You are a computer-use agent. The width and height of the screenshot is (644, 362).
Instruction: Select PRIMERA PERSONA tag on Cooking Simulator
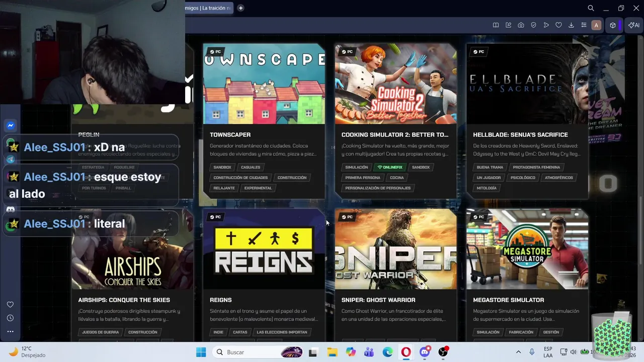pyautogui.click(x=363, y=177)
